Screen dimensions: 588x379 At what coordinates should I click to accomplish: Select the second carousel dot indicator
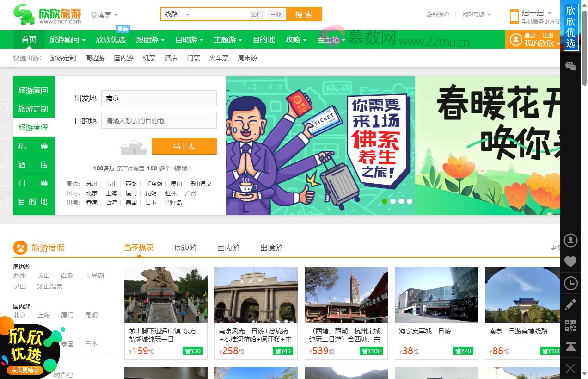(392, 201)
